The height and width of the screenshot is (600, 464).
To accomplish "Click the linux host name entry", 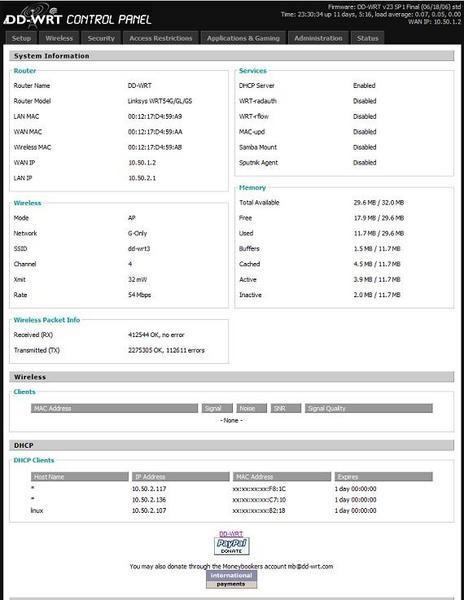I will coord(37,510).
